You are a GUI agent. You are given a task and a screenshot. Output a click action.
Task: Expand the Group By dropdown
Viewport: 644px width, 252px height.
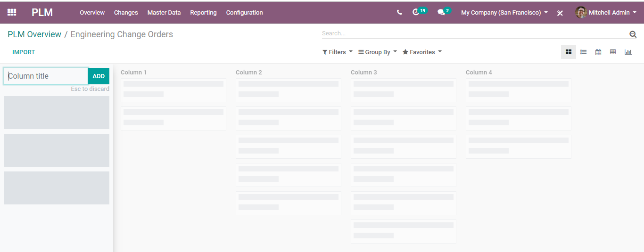point(378,52)
